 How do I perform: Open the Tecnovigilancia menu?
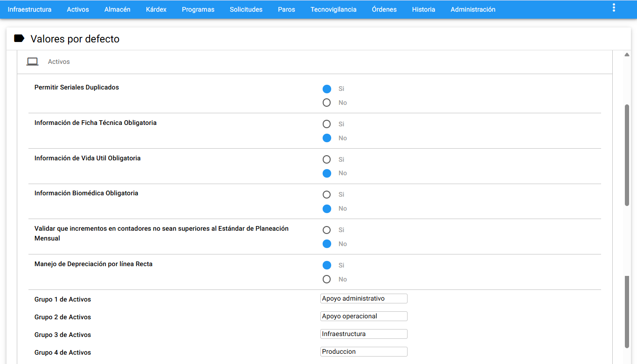click(333, 9)
